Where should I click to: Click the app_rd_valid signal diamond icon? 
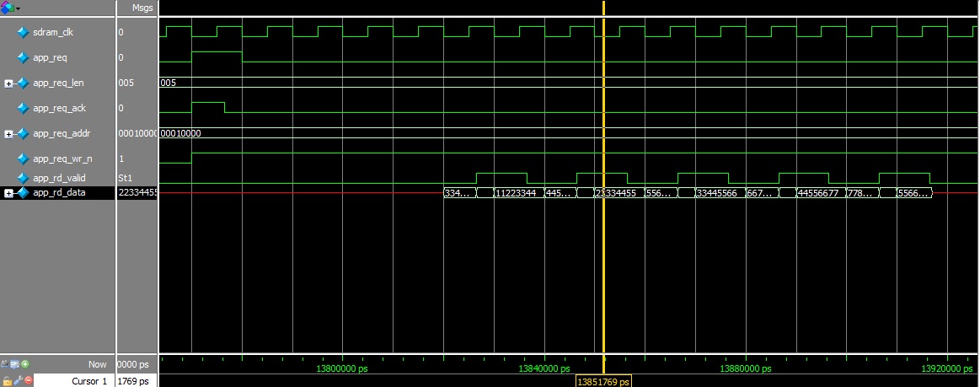[23, 178]
